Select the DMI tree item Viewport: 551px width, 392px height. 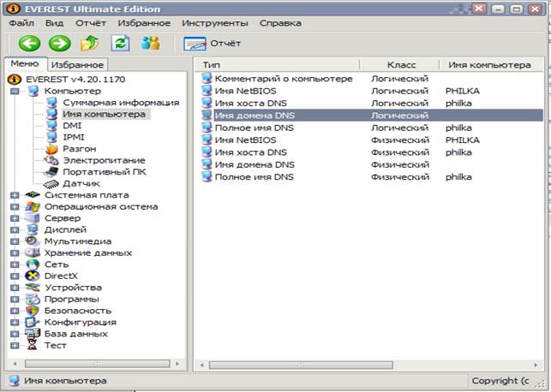(x=72, y=126)
